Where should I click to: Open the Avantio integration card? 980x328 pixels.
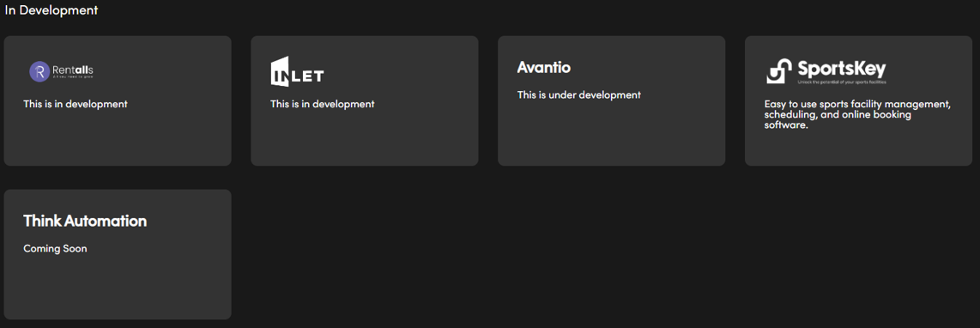(x=611, y=100)
